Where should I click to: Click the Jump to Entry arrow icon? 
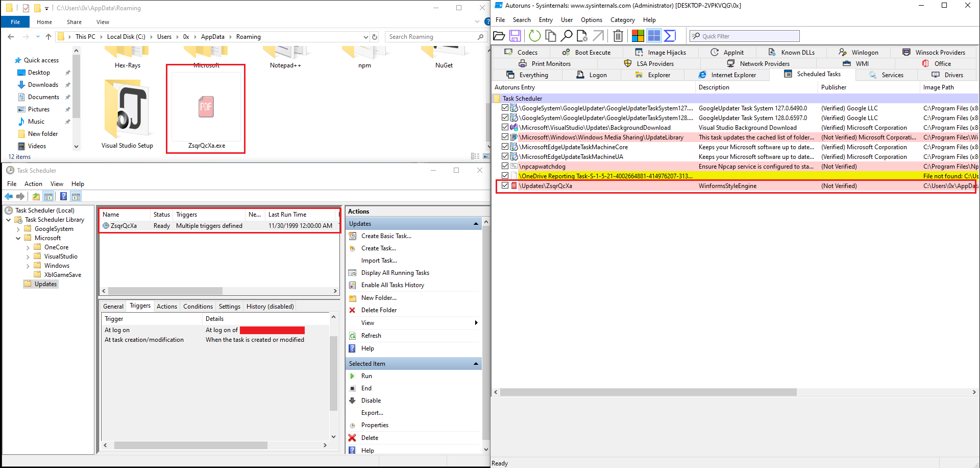coord(598,36)
